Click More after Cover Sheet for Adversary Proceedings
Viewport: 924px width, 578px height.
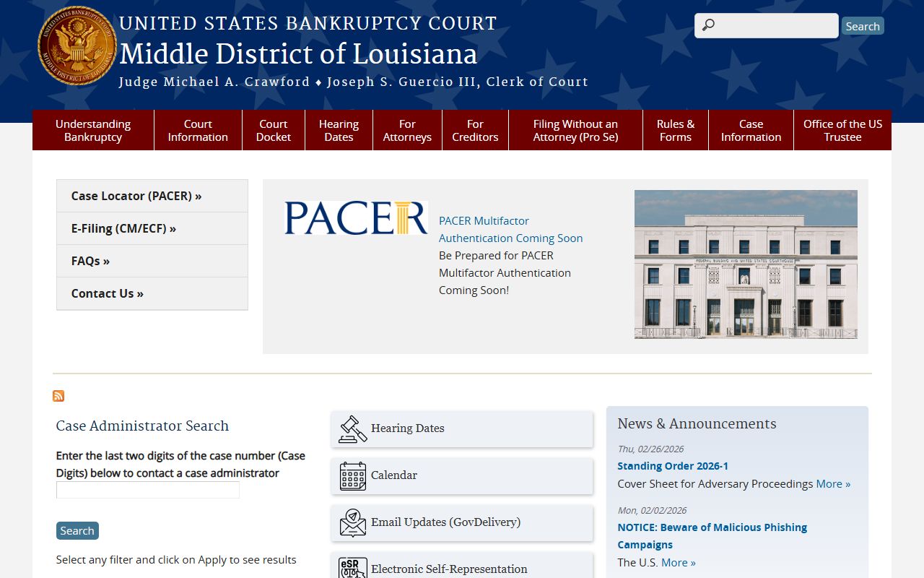point(833,483)
